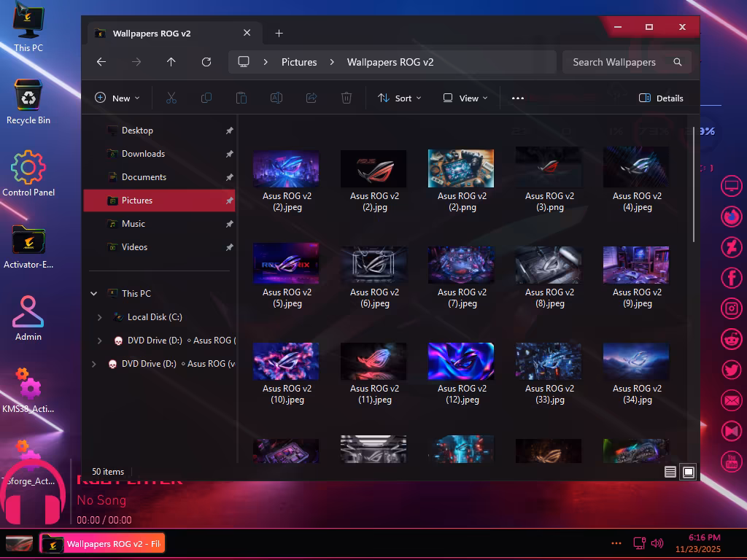This screenshot has width=747, height=560.
Task: Click the Rename icon in toolbar
Action: coord(276,98)
